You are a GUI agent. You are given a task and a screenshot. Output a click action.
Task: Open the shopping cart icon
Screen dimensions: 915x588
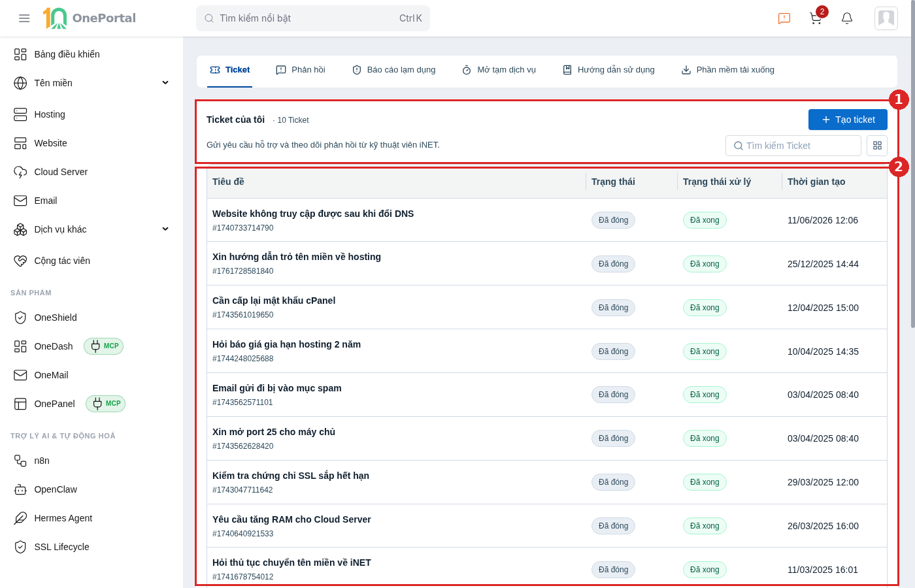pyautogui.click(x=816, y=18)
